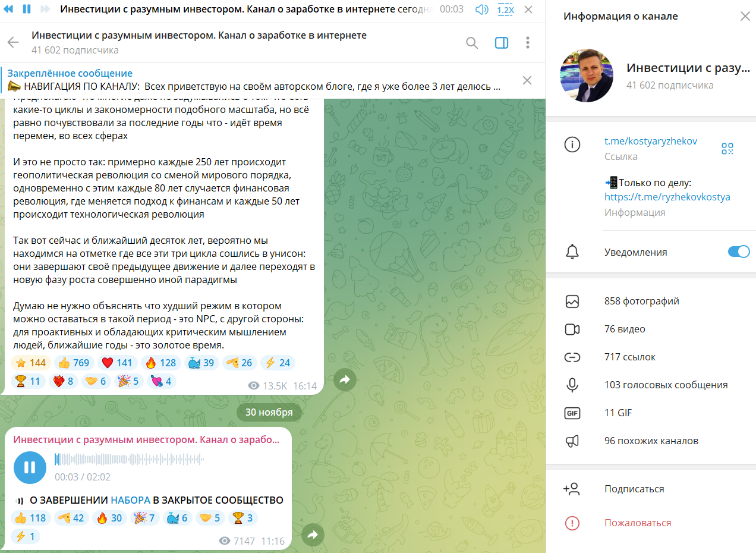Dismiss the pinned message banner
This screenshot has width=756, height=553.
pos(527,80)
